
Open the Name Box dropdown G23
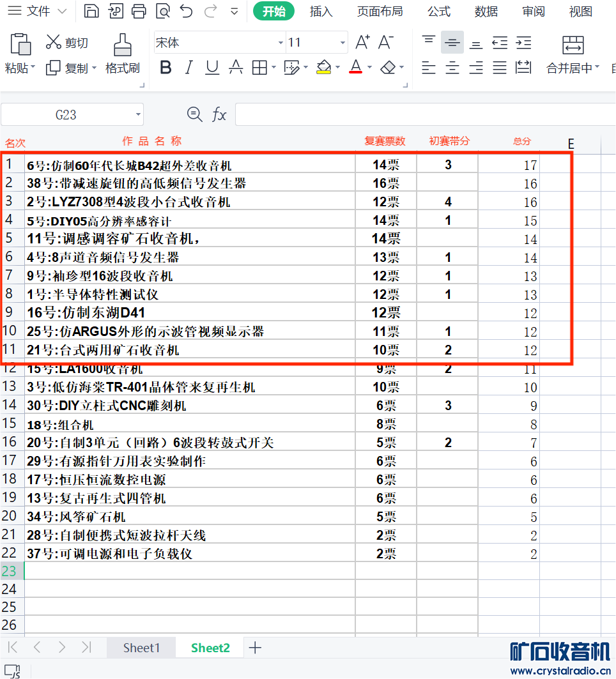click(138, 115)
